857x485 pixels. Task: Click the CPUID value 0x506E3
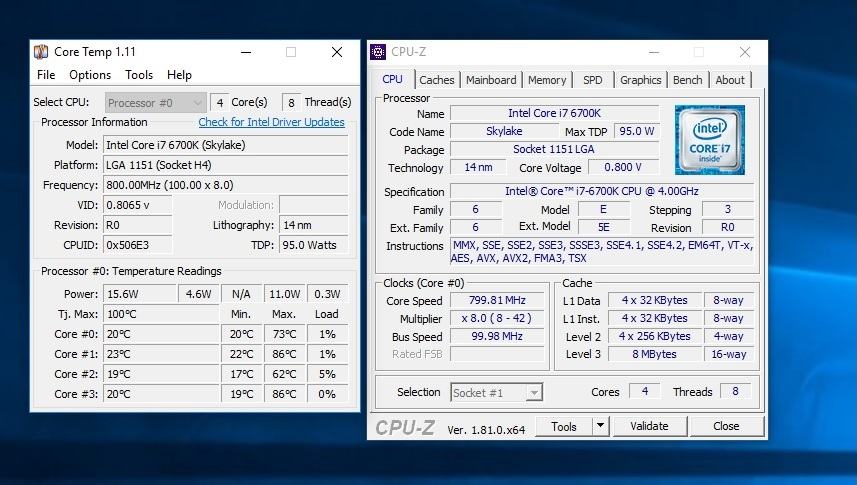click(138, 245)
